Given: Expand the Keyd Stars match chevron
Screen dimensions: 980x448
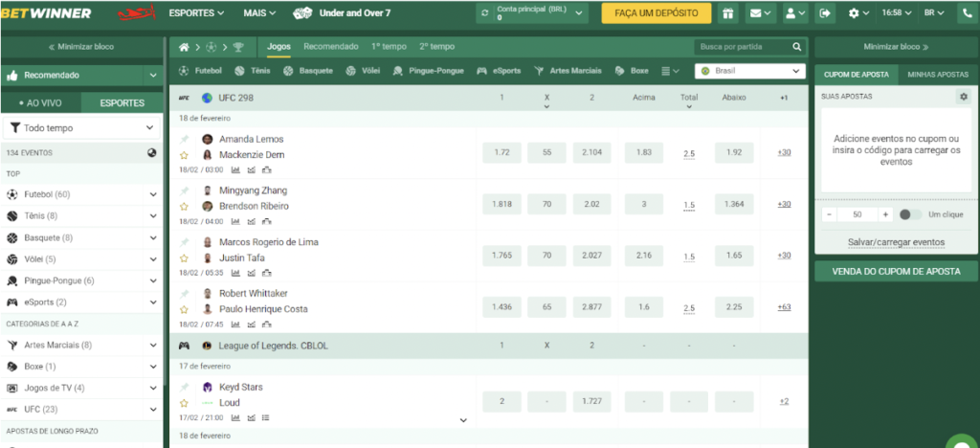Looking at the screenshot, I should [463, 420].
